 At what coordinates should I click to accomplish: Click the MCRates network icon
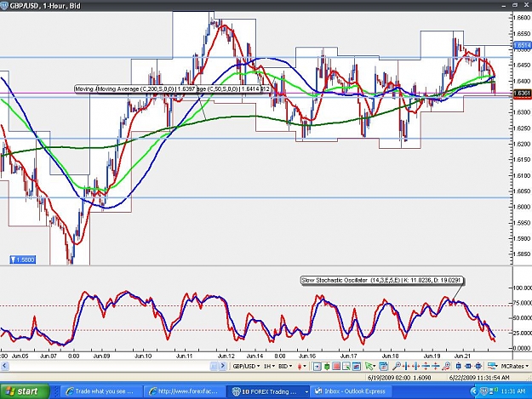click(492, 366)
